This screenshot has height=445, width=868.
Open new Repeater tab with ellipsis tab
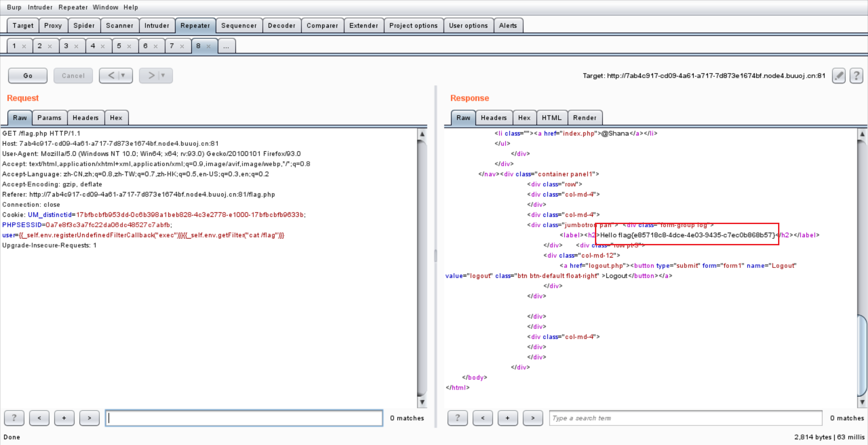click(226, 46)
